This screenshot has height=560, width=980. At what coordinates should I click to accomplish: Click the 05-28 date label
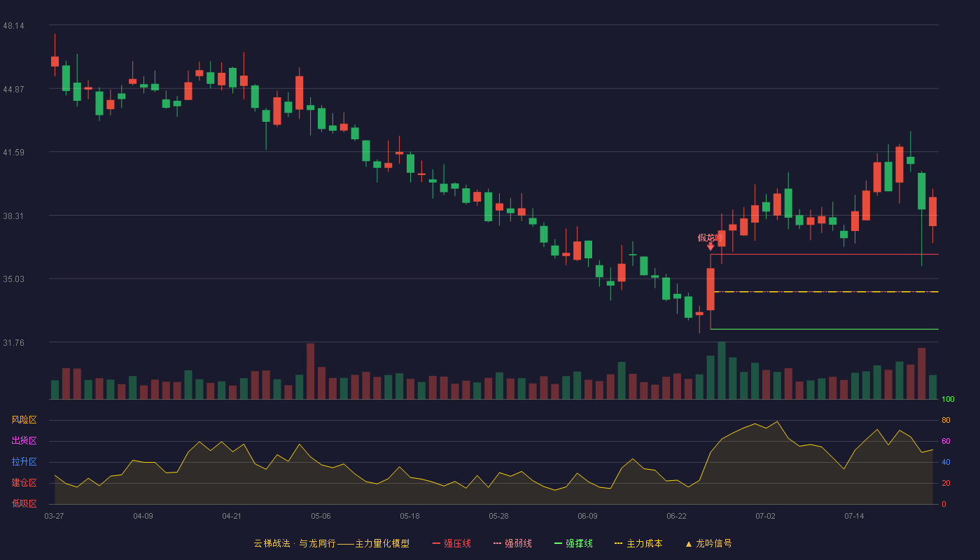[498, 516]
